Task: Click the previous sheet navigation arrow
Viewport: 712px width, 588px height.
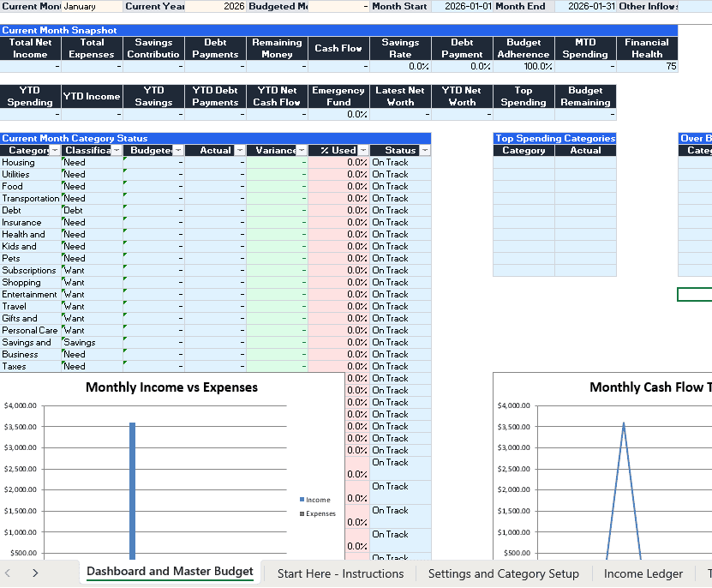Action: click(x=8, y=573)
